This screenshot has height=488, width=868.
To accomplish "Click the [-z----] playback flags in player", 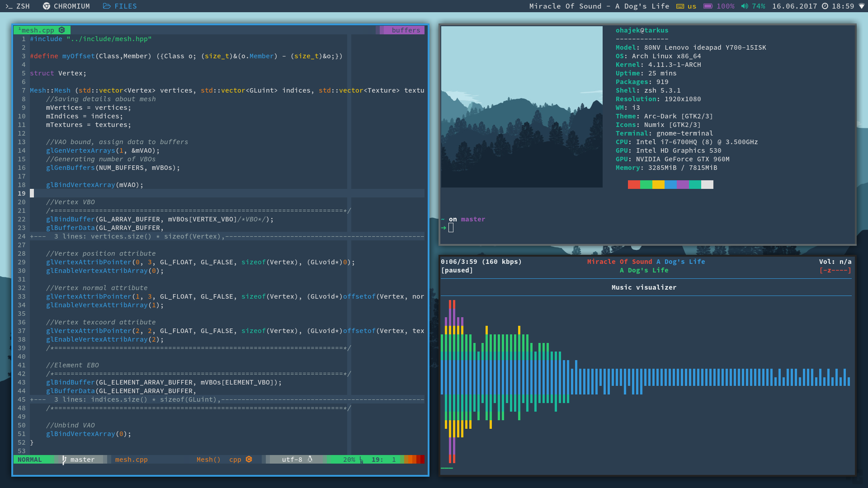I will pyautogui.click(x=835, y=270).
